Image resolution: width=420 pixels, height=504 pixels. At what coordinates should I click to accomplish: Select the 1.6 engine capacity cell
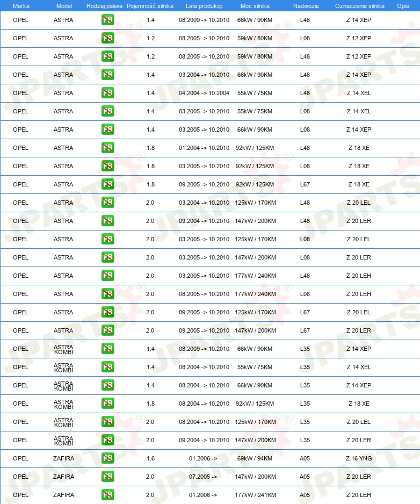click(150, 458)
